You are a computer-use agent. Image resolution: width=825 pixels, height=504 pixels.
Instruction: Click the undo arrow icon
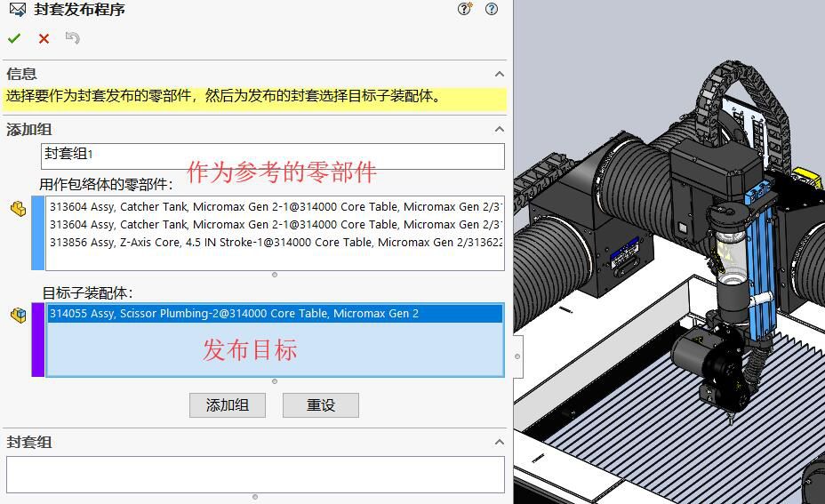point(73,38)
